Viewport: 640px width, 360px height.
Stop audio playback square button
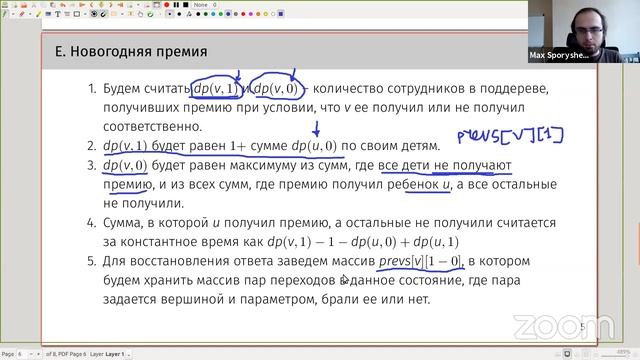coord(185,5)
